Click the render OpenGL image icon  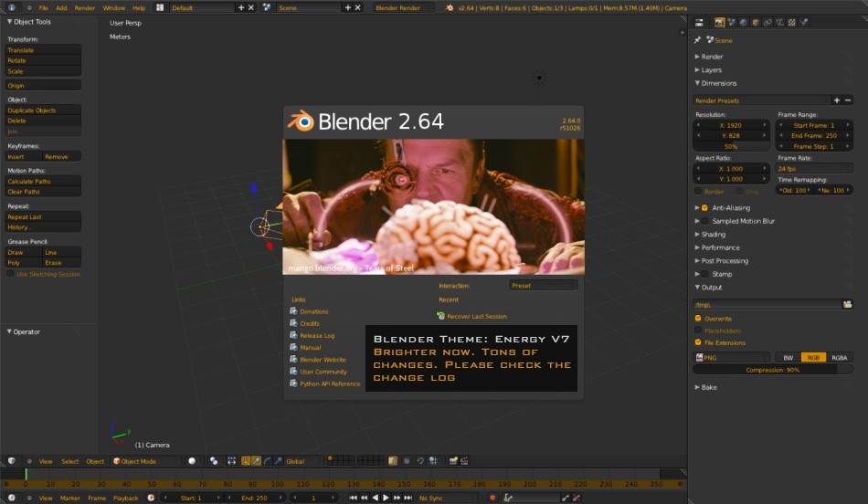pyautogui.click(x=453, y=461)
